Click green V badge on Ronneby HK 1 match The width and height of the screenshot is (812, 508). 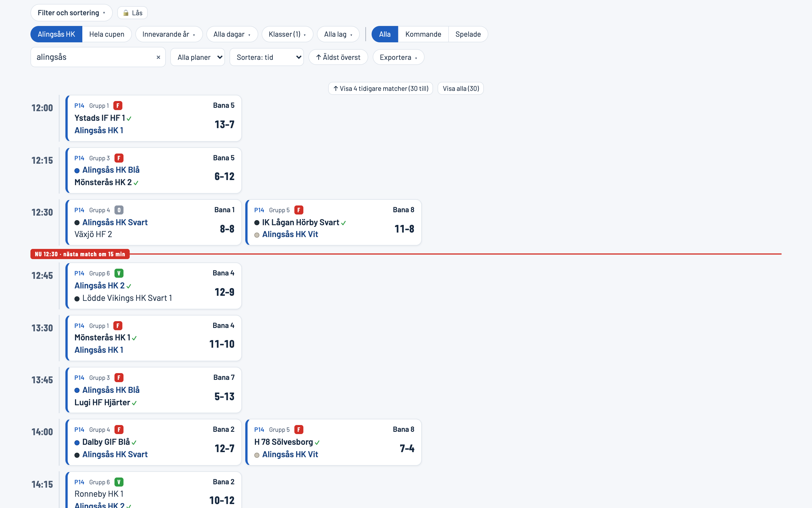(x=119, y=482)
